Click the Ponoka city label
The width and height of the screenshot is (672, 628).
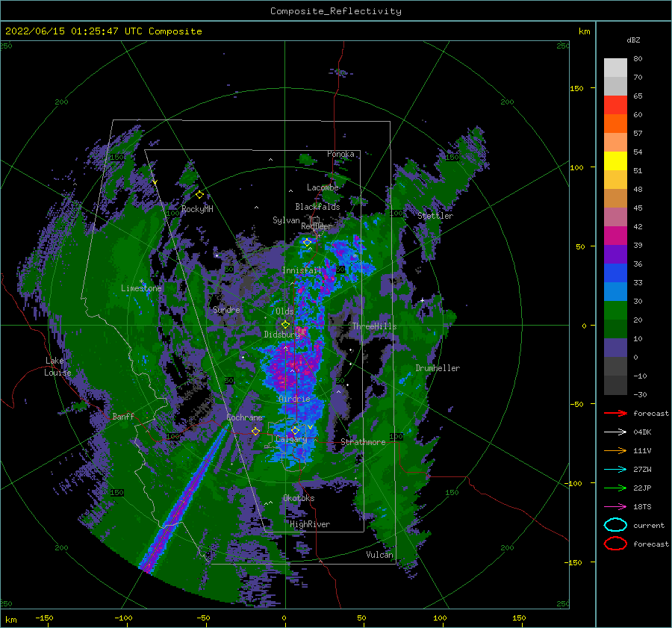[x=340, y=154]
